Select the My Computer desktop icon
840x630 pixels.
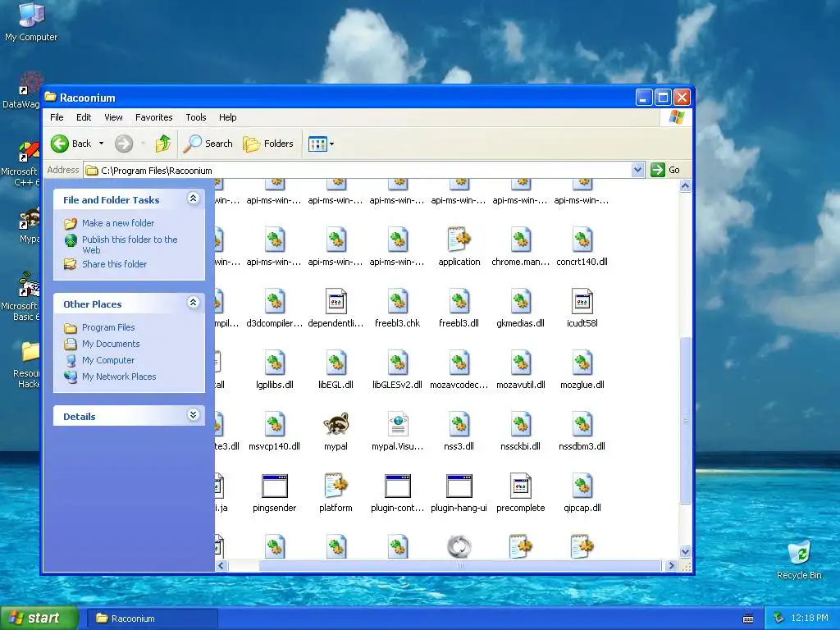(31, 22)
